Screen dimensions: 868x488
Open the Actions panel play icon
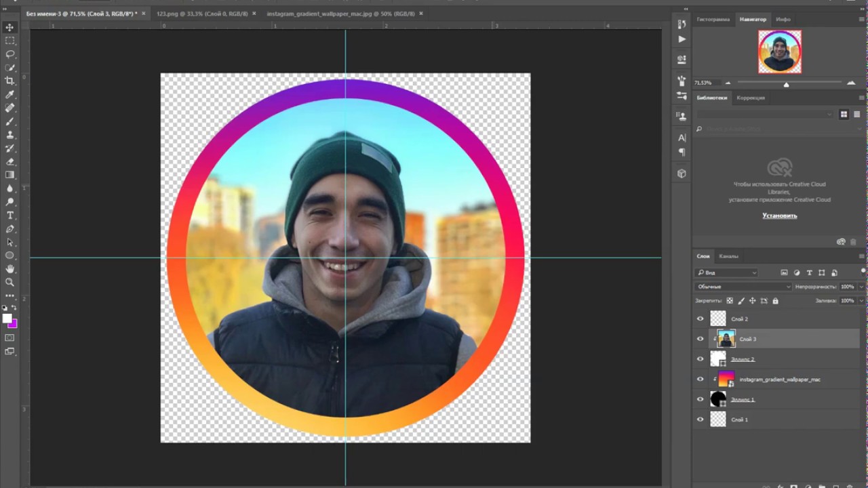point(682,39)
